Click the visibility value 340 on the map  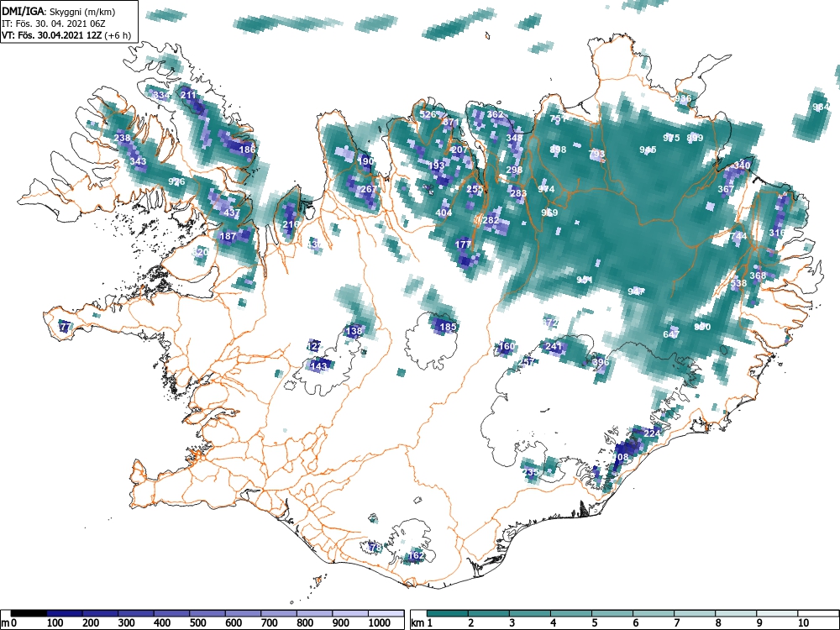[742, 165]
